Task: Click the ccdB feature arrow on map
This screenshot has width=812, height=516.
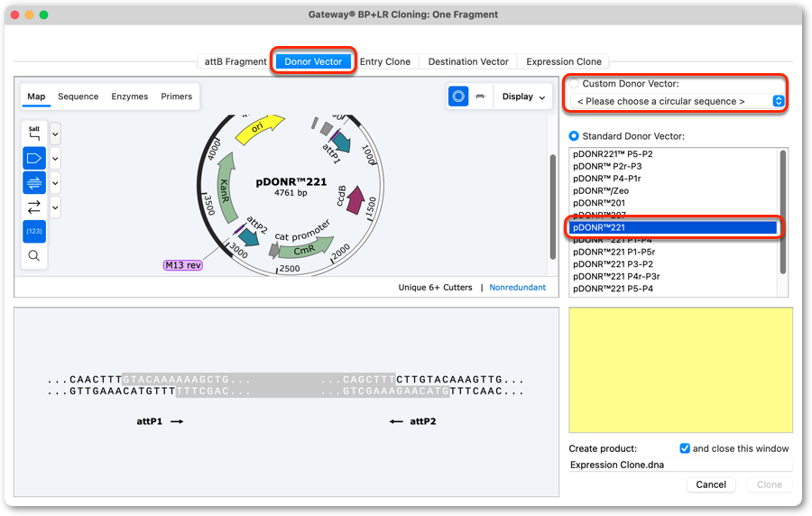Action: click(355, 200)
